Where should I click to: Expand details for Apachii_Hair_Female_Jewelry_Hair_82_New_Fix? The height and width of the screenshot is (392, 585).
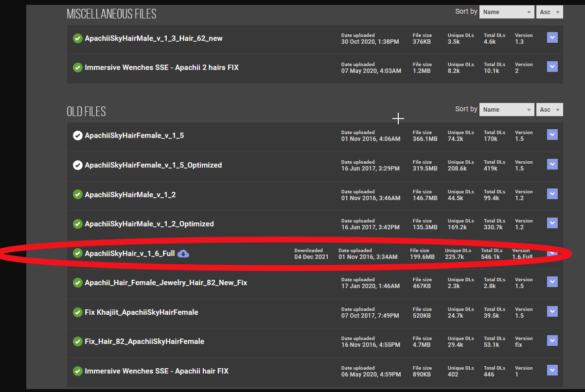point(552,282)
